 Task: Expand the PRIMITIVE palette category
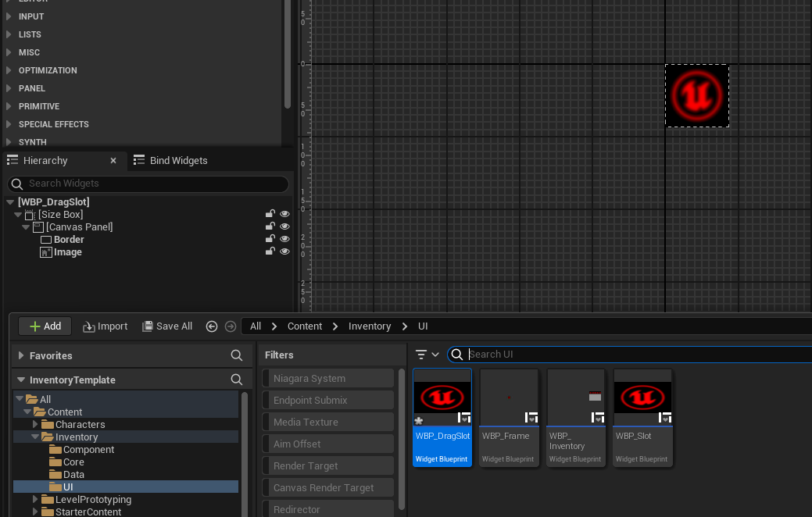[9, 106]
